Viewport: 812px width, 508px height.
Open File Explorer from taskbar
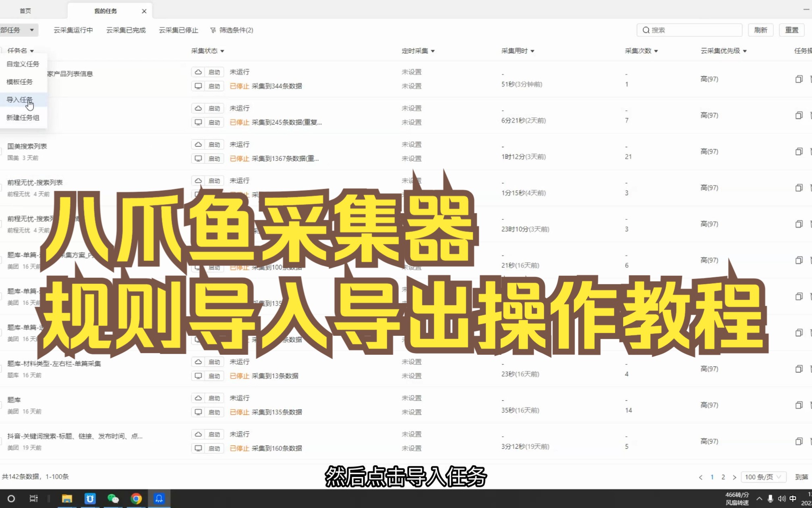[x=67, y=499]
